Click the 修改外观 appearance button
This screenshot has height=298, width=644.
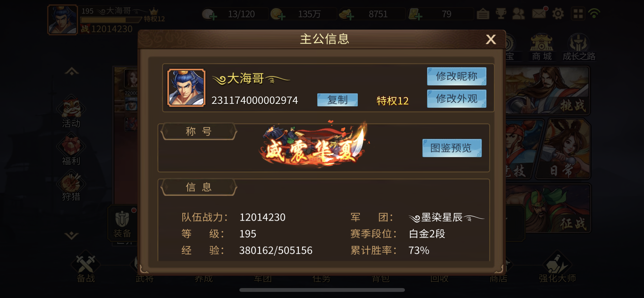click(457, 99)
